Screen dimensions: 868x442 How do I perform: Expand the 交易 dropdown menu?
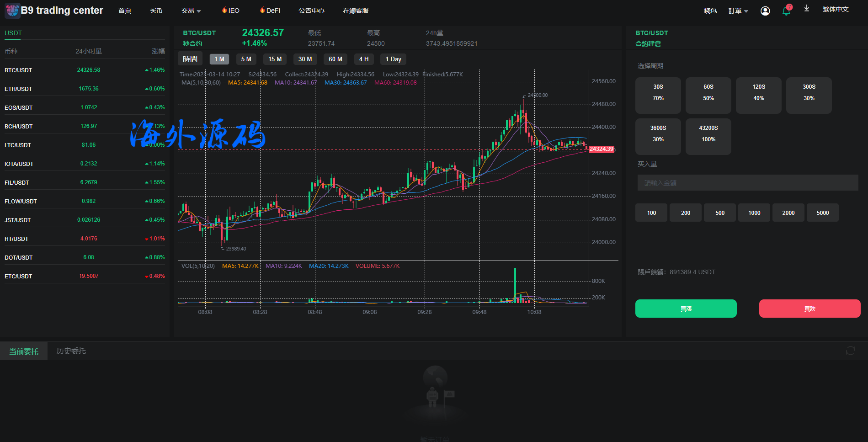pos(191,11)
